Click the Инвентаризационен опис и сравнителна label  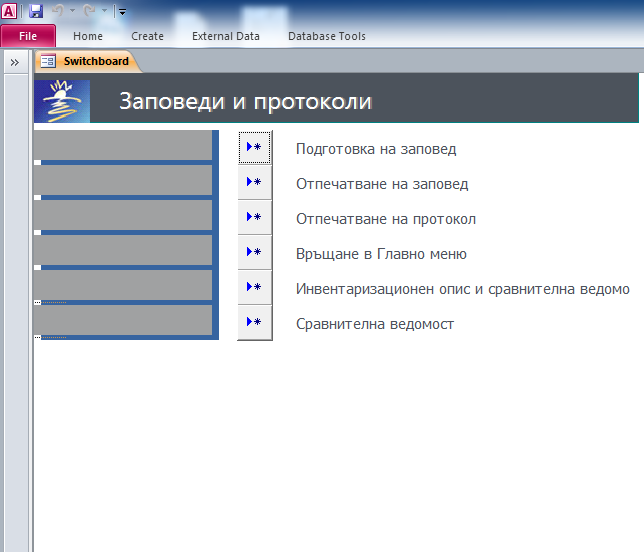point(462,289)
